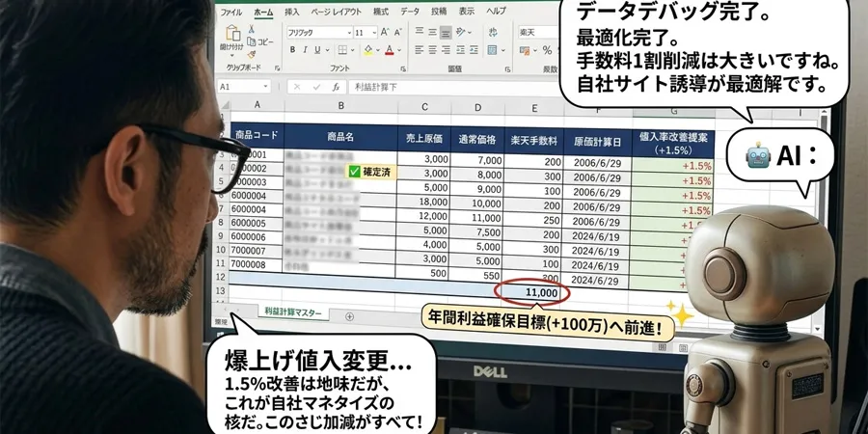Increase font size with larger A icon
This screenshot has height=434, width=868.
tap(386, 33)
